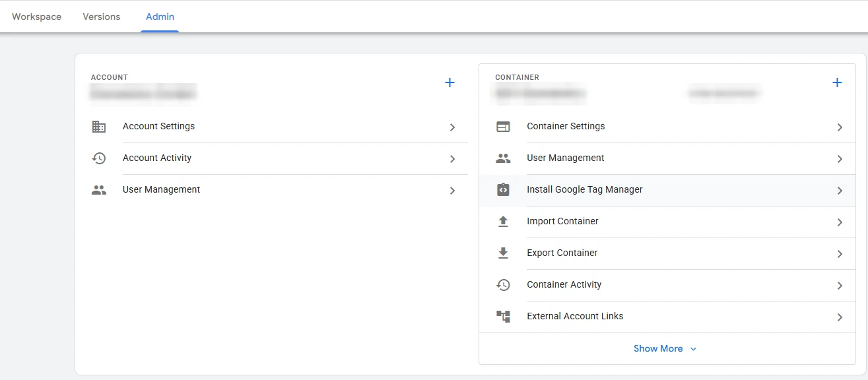
Task: Switch to the Versions tab
Action: pos(102,16)
